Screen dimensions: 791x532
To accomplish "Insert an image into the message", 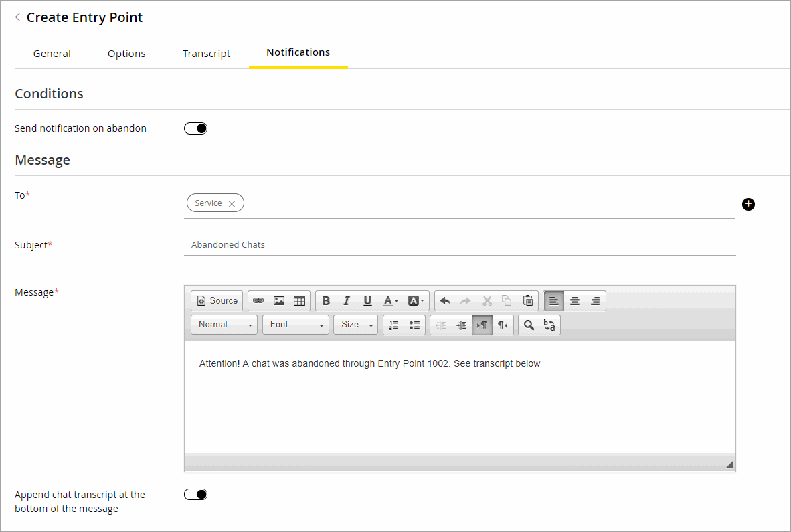I will pyautogui.click(x=279, y=301).
